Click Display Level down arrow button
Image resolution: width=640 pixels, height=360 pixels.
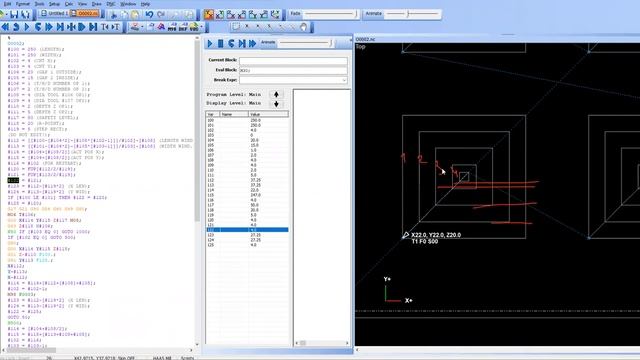tap(276, 104)
